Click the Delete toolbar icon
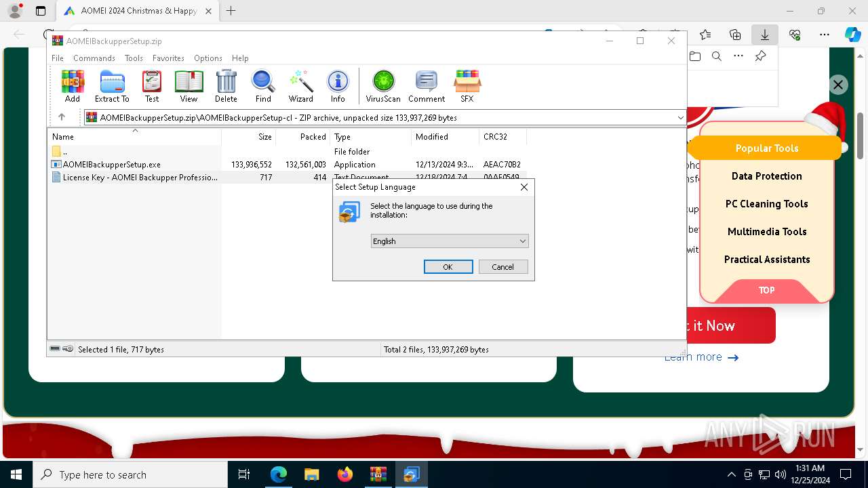 click(226, 86)
